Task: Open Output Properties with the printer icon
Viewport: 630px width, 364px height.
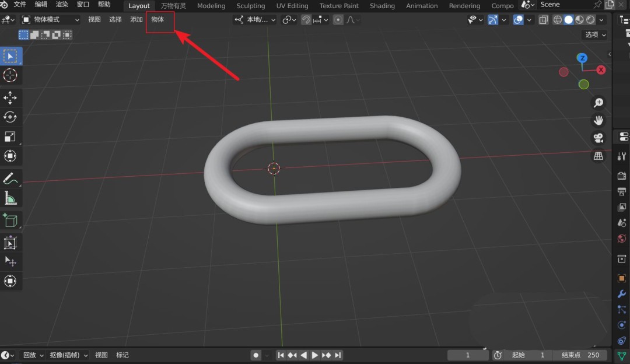Action: [621, 191]
